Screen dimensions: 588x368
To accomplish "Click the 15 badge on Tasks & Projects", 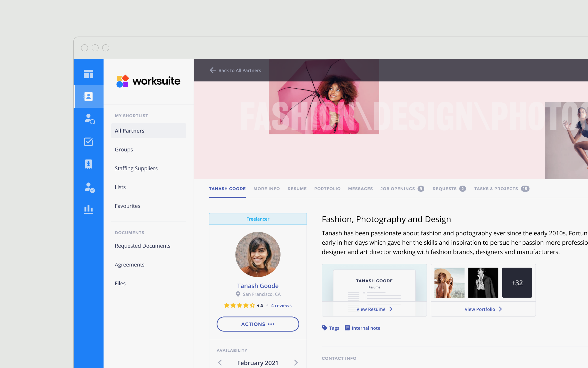I will tap(525, 189).
